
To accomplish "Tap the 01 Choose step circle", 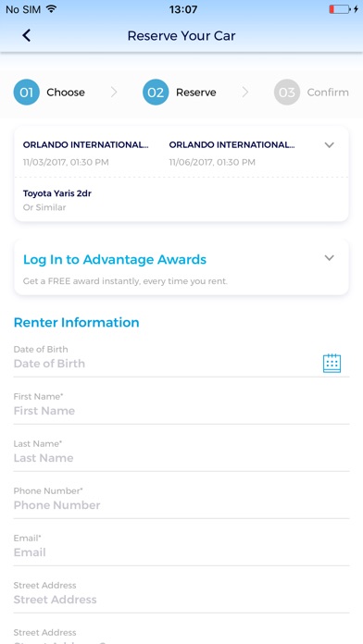I will click(x=26, y=93).
